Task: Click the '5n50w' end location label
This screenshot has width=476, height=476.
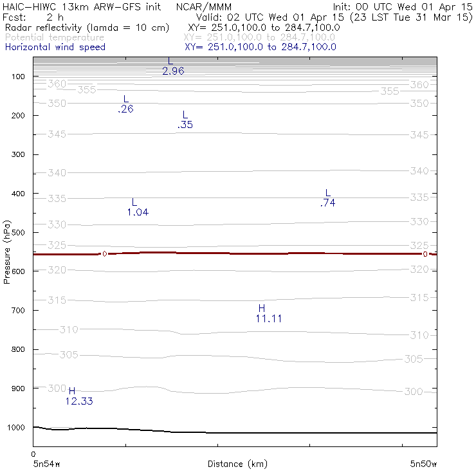Action: [423, 464]
